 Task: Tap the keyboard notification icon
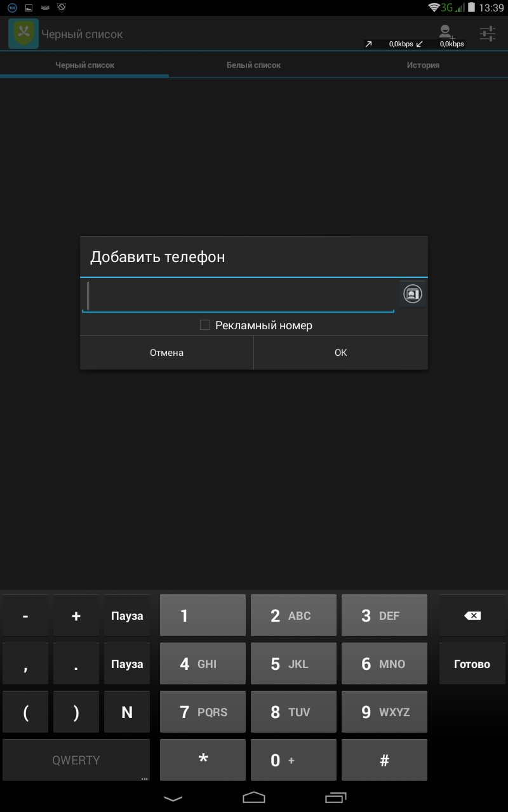pyautogui.click(x=45, y=8)
